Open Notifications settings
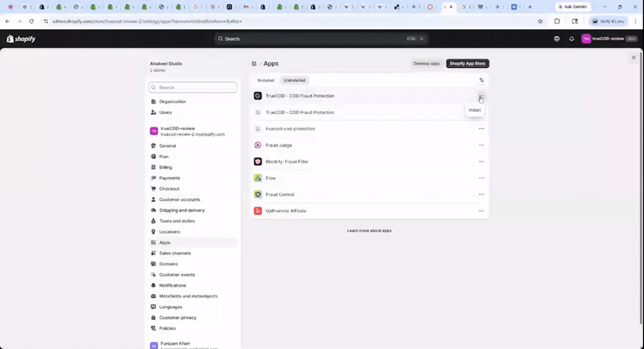The image size is (644, 349). click(x=193, y=285)
